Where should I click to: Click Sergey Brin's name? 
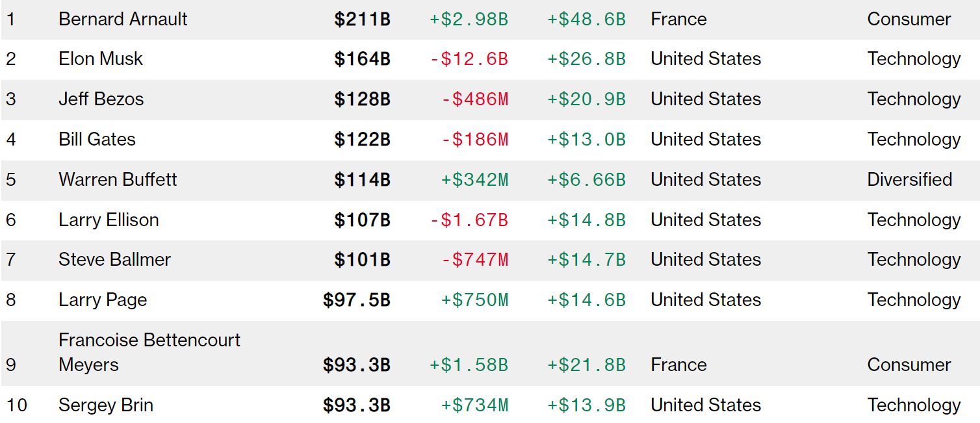(106, 405)
